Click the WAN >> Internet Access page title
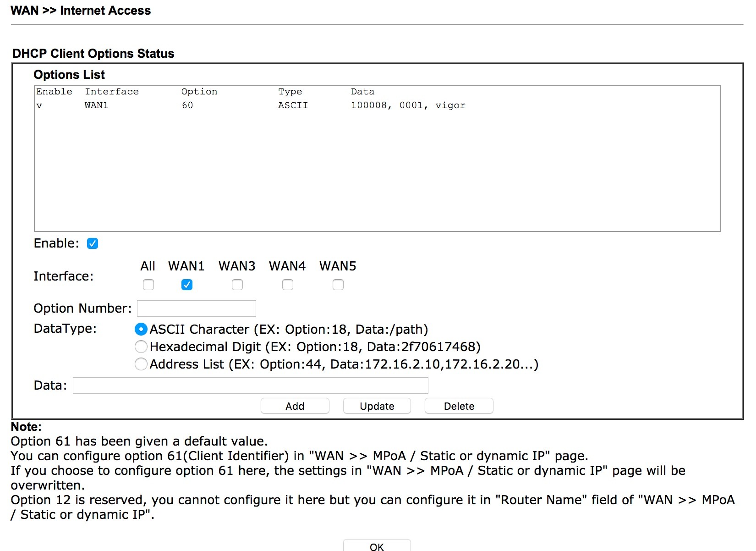The image size is (756, 551). 81,11
